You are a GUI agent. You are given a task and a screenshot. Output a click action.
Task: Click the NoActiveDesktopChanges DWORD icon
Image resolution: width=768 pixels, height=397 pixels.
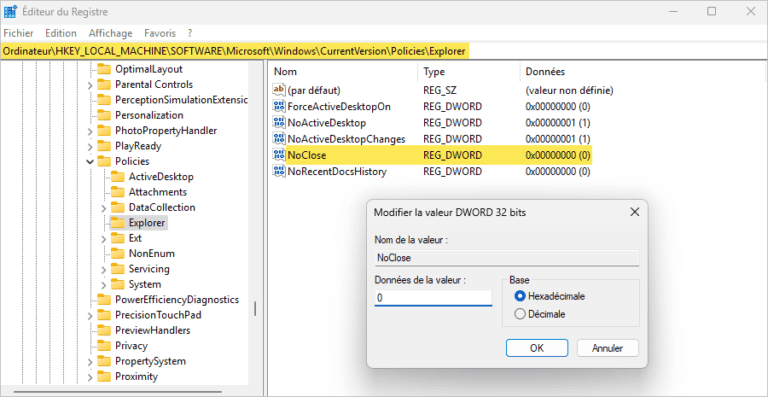[x=279, y=139]
